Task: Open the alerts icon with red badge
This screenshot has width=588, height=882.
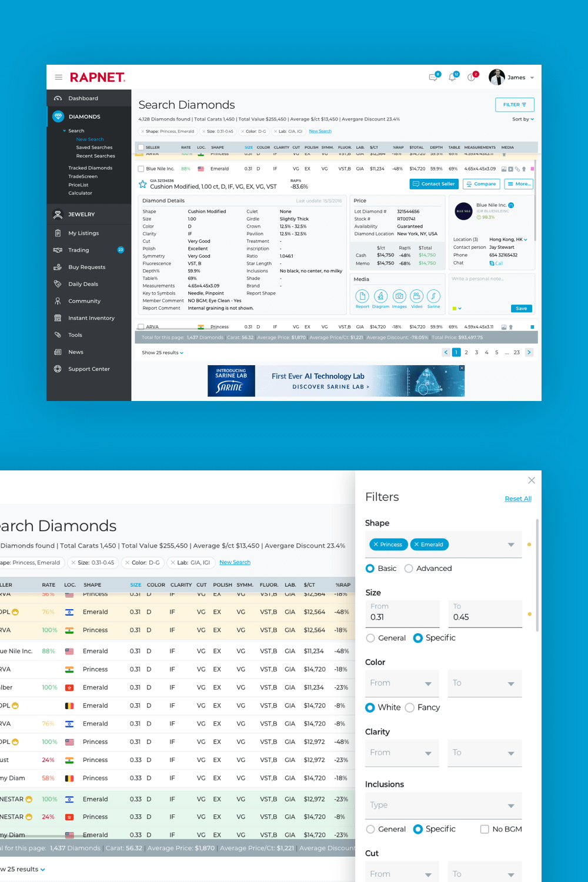Action: (472, 77)
